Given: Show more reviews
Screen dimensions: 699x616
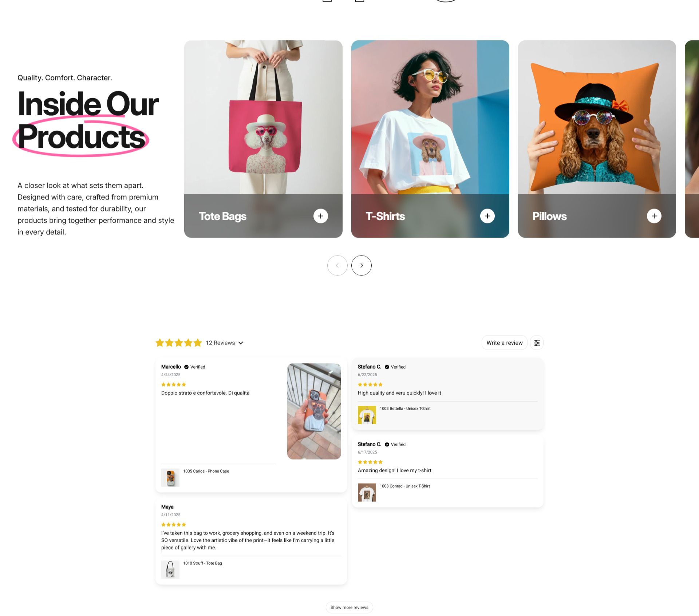Looking at the screenshot, I should (x=349, y=607).
